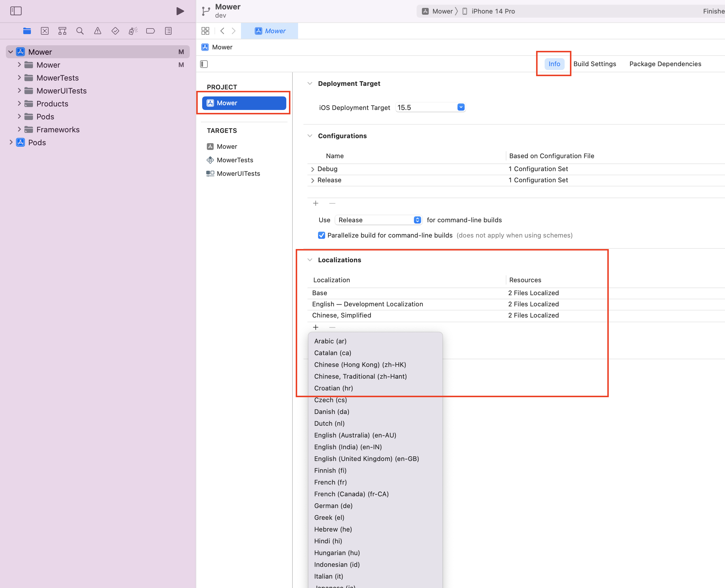Select Mower under PROJECT
Screen dimensions: 725x588
(x=244, y=103)
